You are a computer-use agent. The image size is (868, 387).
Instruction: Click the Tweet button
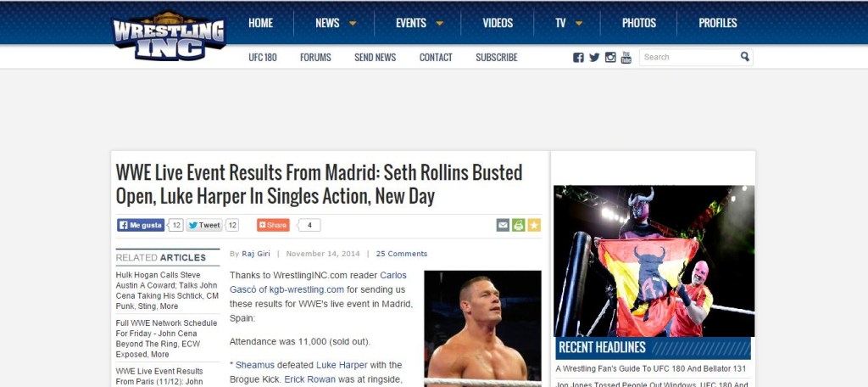204,225
